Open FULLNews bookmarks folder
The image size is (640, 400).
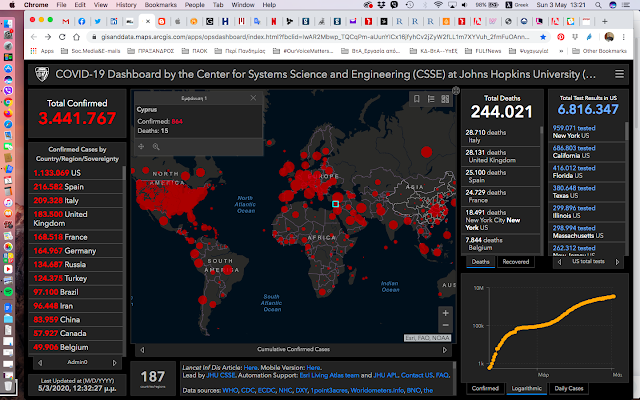[x=483, y=51]
